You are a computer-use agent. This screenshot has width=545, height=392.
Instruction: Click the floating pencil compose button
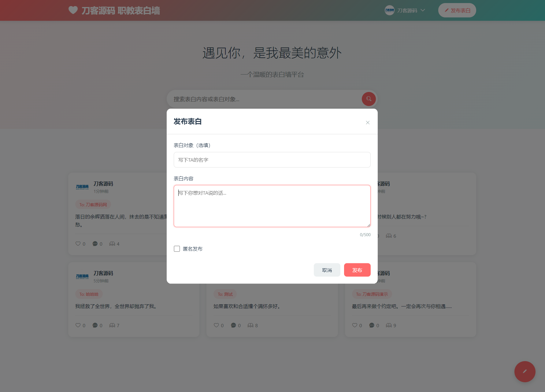pos(525,372)
